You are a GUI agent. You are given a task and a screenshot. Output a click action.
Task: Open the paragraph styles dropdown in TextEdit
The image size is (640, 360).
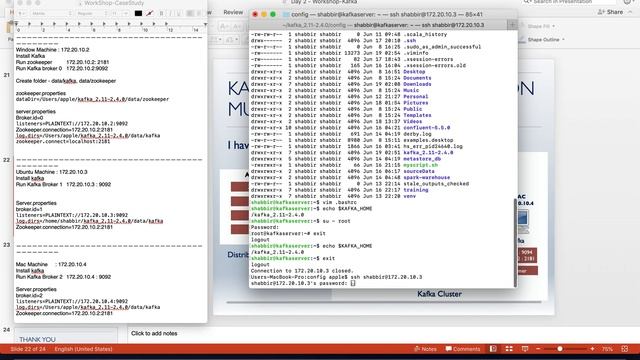click(21, 13)
